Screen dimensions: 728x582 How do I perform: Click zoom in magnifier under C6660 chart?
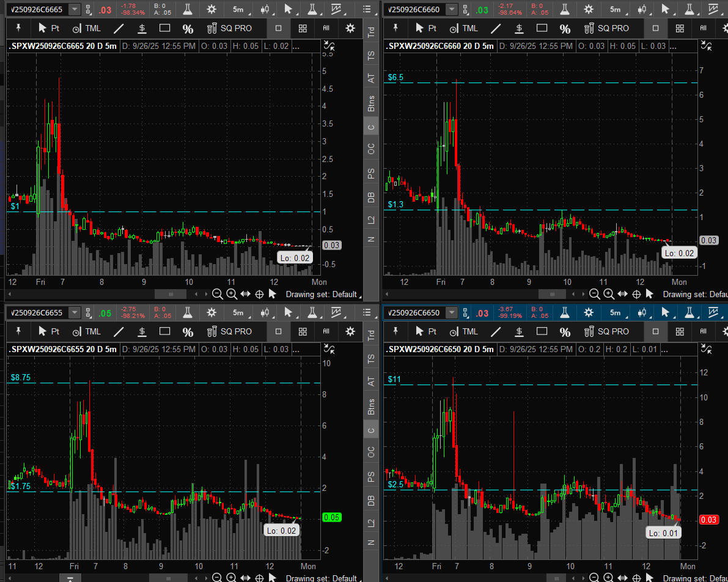[x=608, y=294]
